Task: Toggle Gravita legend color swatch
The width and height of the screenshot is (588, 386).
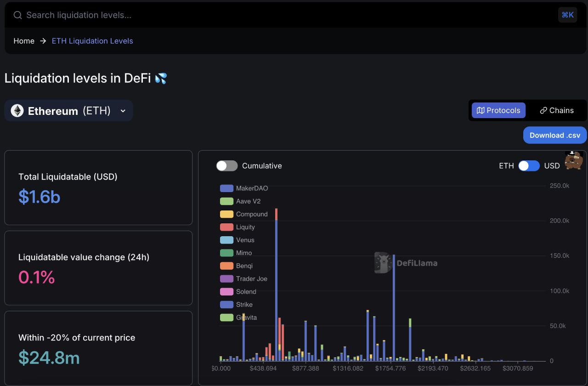Action: [x=227, y=318]
